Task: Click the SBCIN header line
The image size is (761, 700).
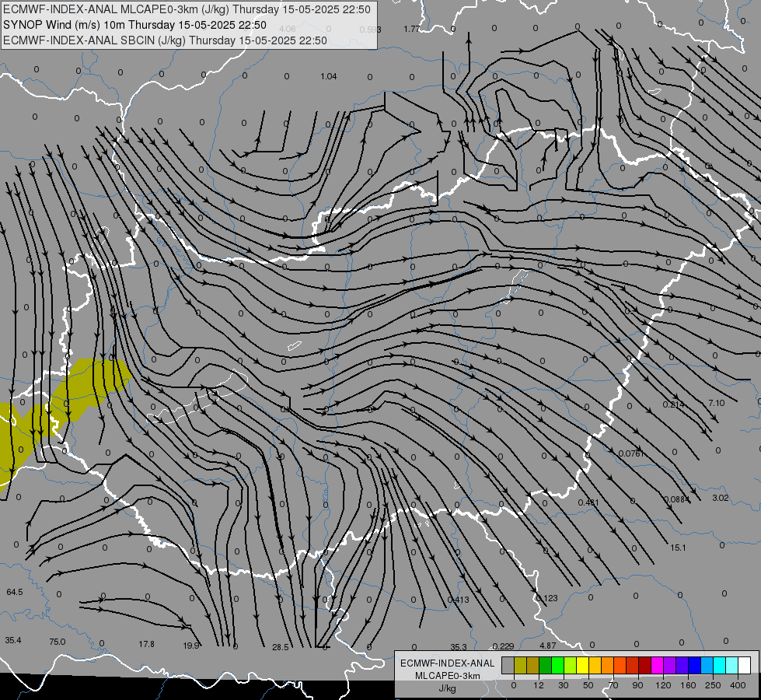Action: pyautogui.click(x=165, y=40)
